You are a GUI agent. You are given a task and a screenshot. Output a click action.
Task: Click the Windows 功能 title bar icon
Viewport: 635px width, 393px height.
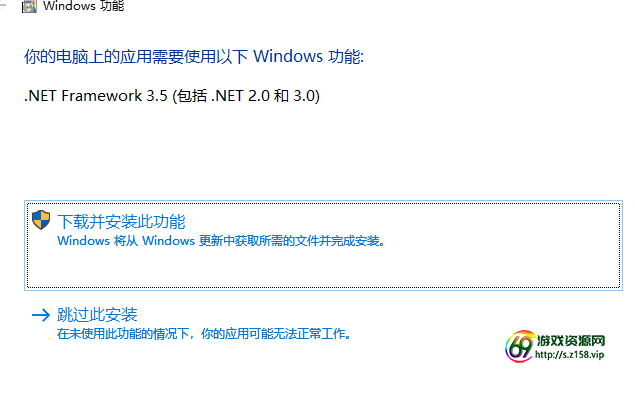[29, 6]
